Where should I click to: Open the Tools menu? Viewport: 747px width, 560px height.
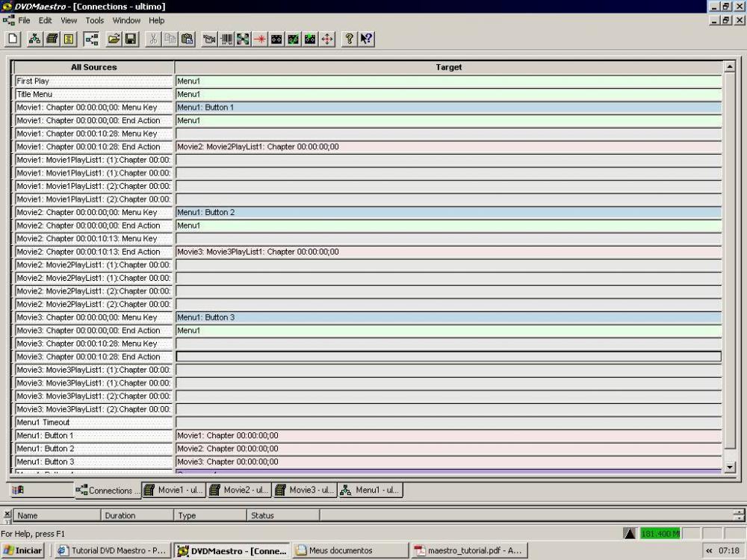pyautogui.click(x=94, y=21)
